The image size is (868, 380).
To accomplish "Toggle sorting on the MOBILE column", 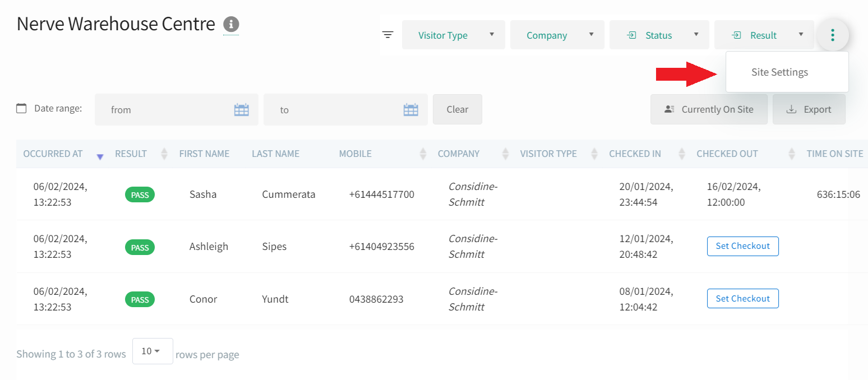I will point(422,154).
